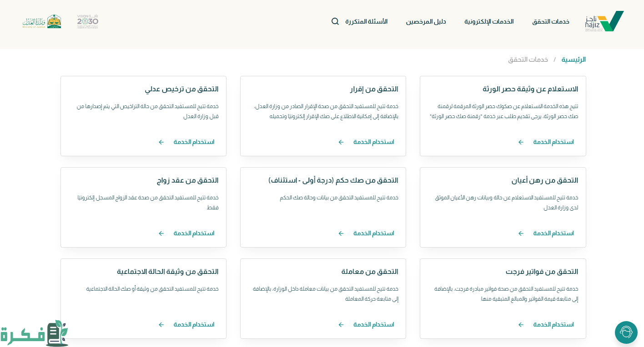Click arrow icon in حصر الورثة card
The width and height of the screenshot is (644, 347).
point(521,142)
